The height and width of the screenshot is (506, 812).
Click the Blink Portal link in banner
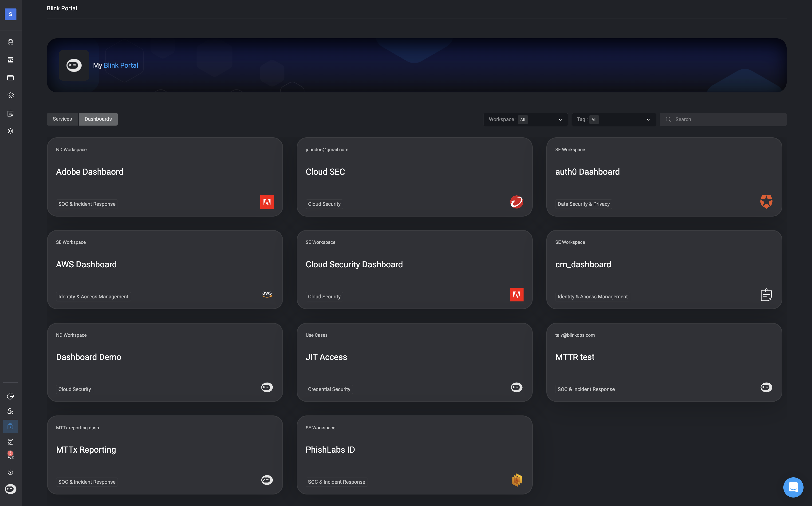(121, 65)
